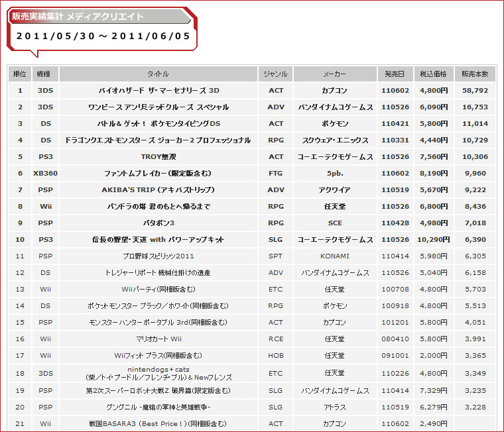
Task: Click price 6,090円
Action: [x=434, y=107]
